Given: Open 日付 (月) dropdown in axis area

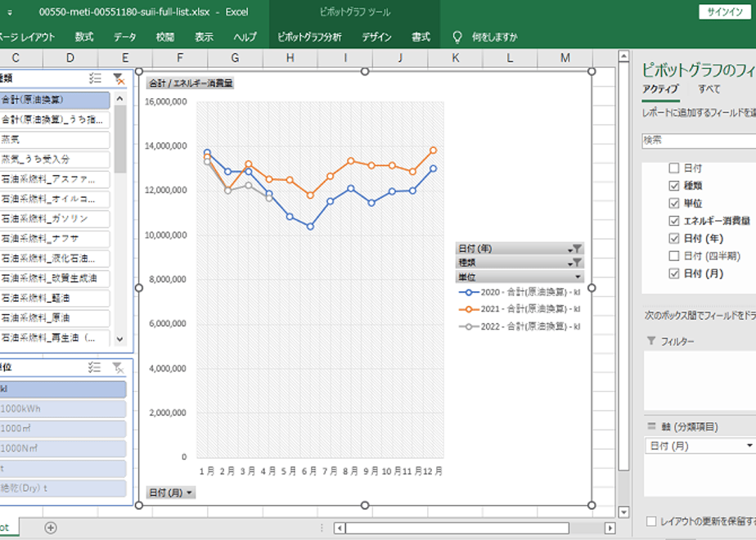Looking at the screenshot, I should coord(749,445).
